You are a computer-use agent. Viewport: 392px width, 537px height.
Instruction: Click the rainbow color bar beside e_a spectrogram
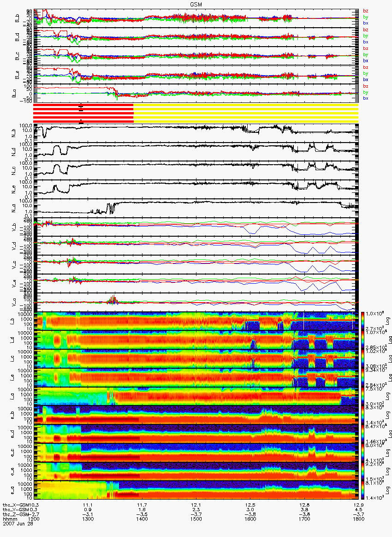[x=363, y=490]
